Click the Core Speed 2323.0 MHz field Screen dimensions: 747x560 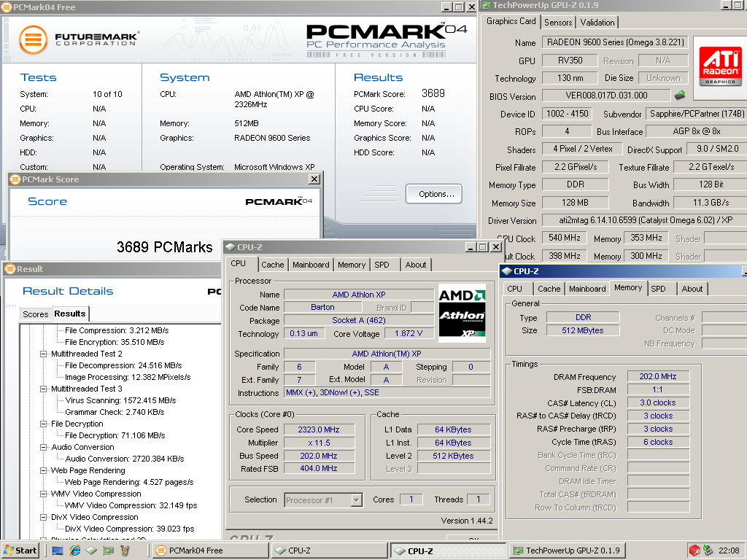tap(319, 429)
